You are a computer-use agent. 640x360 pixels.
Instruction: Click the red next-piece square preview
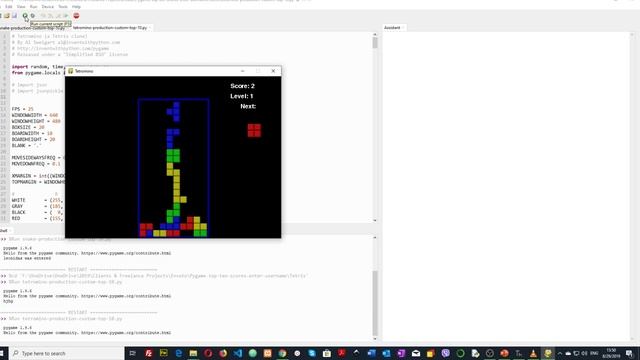[254, 131]
